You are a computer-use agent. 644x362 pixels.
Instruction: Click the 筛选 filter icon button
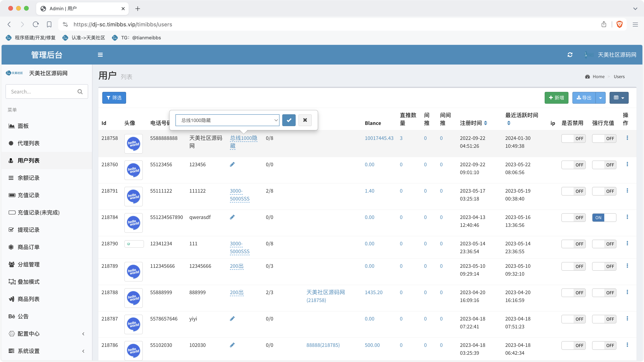tap(114, 98)
